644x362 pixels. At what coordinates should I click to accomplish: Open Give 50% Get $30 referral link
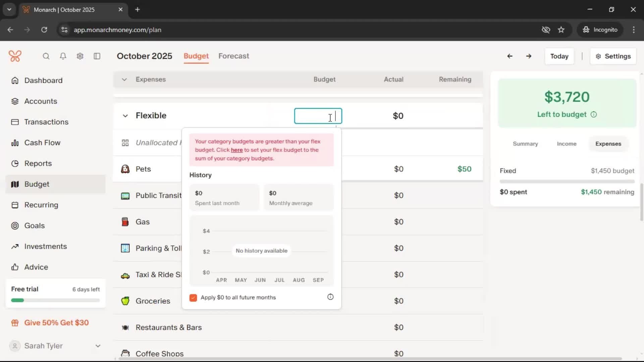click(56, 323)
